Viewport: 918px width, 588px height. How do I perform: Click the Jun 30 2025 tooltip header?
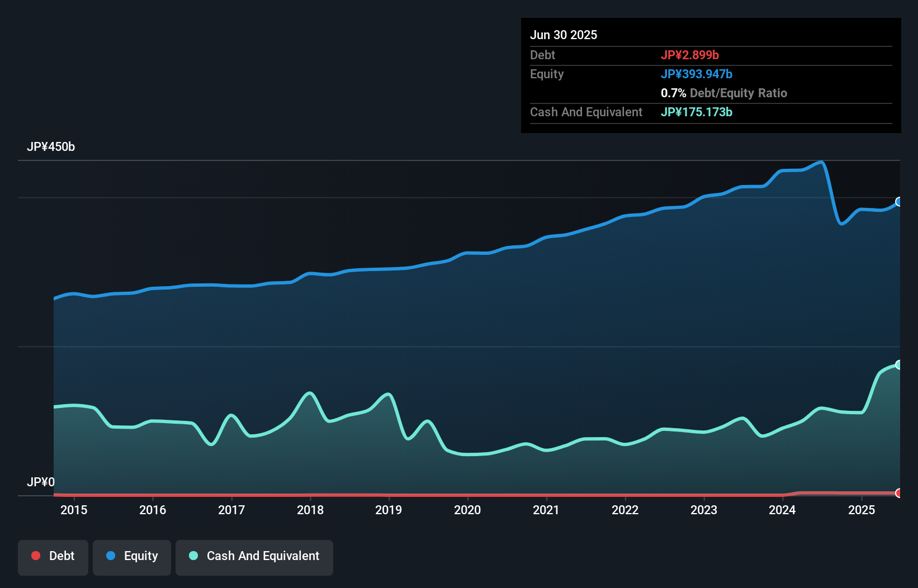(x=564, y=35)
